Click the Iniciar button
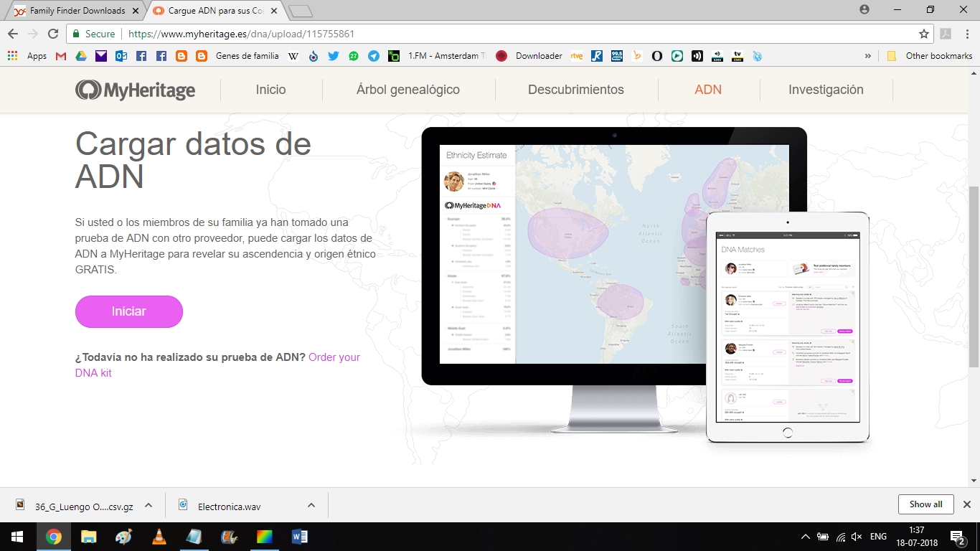 pos(128,311)
